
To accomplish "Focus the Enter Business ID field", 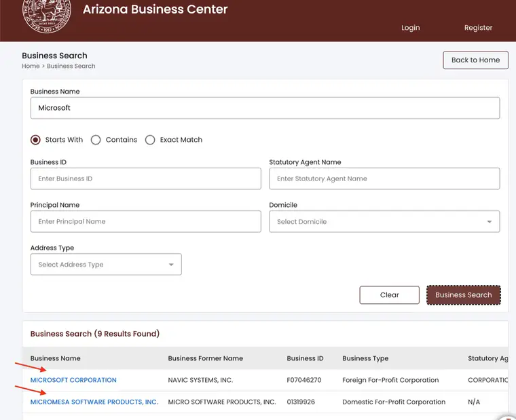I will 146,178.
